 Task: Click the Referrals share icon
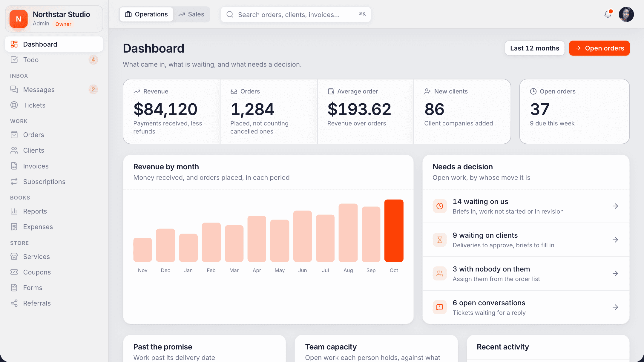(x=14, y=303)
